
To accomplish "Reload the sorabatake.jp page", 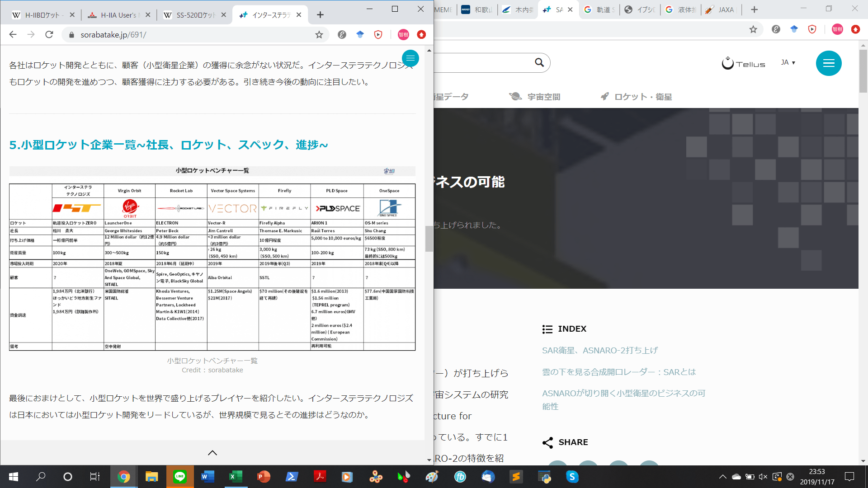I will 49,34.
